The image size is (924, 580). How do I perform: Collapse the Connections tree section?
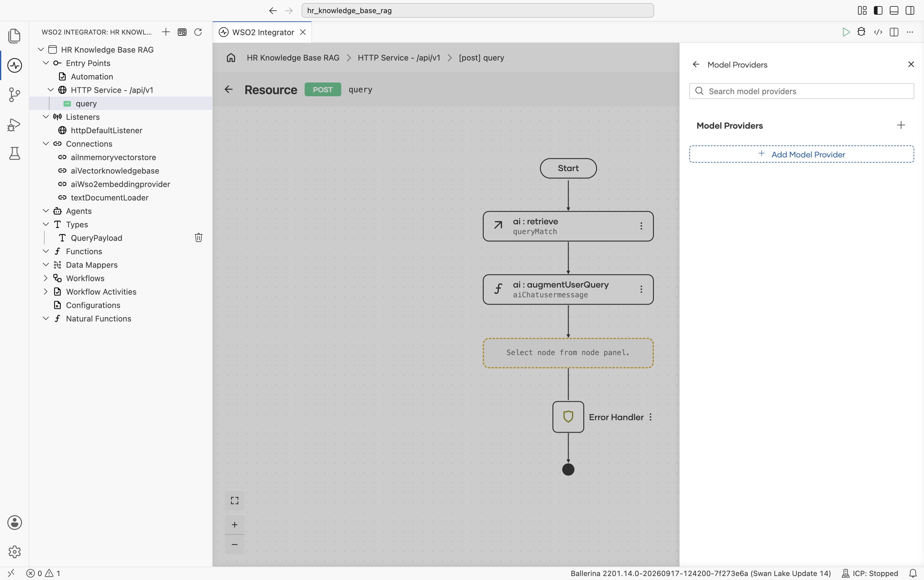[46, 143]
